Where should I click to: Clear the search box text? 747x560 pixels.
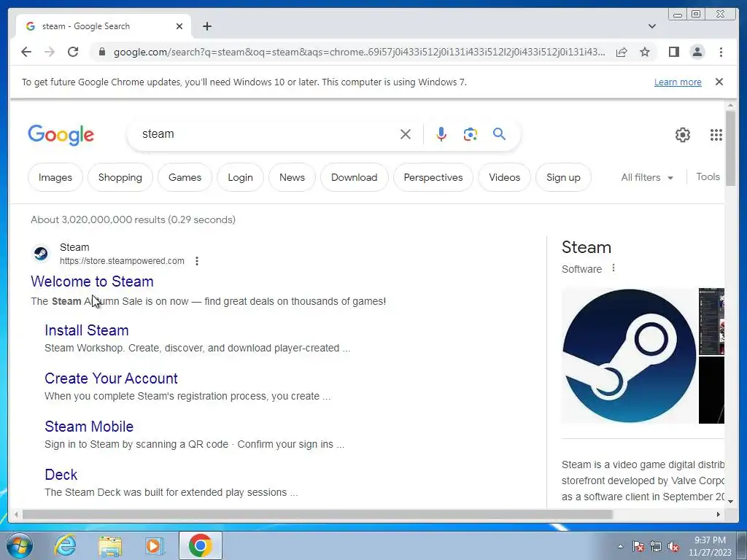[x=406, y=134]
